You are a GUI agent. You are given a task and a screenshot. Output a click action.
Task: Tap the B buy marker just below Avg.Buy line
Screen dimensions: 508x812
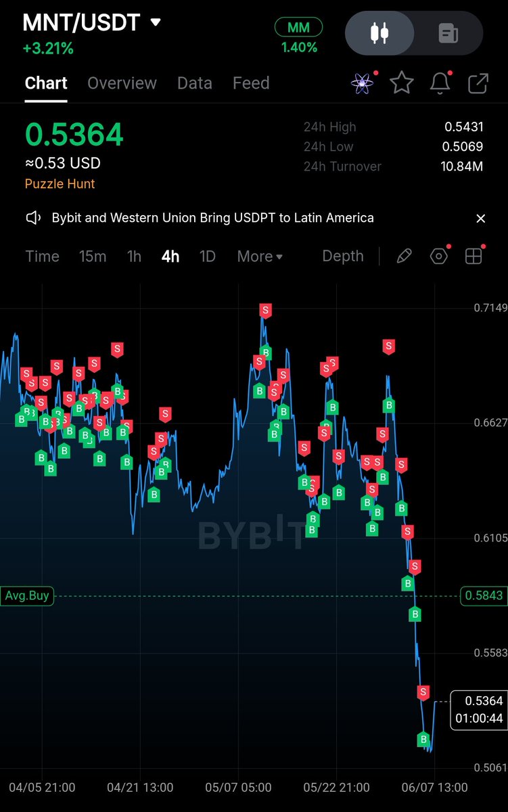coord(415,614)
